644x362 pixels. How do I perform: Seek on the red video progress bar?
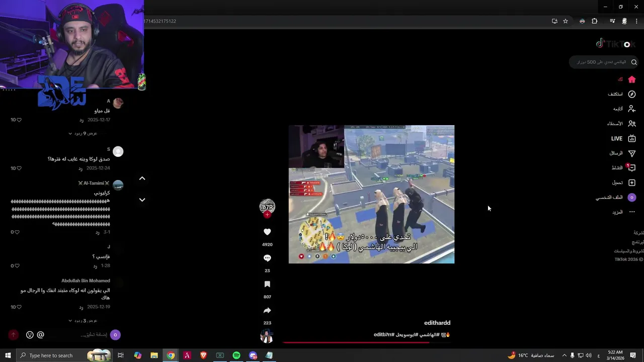(x=366, y=342)
